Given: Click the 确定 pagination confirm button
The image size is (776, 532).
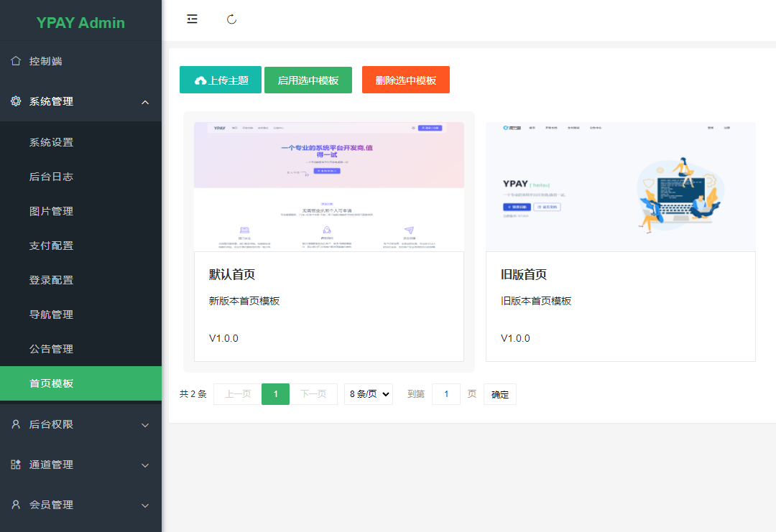Looking at the screenshot, I should click(x=499, y=394).
